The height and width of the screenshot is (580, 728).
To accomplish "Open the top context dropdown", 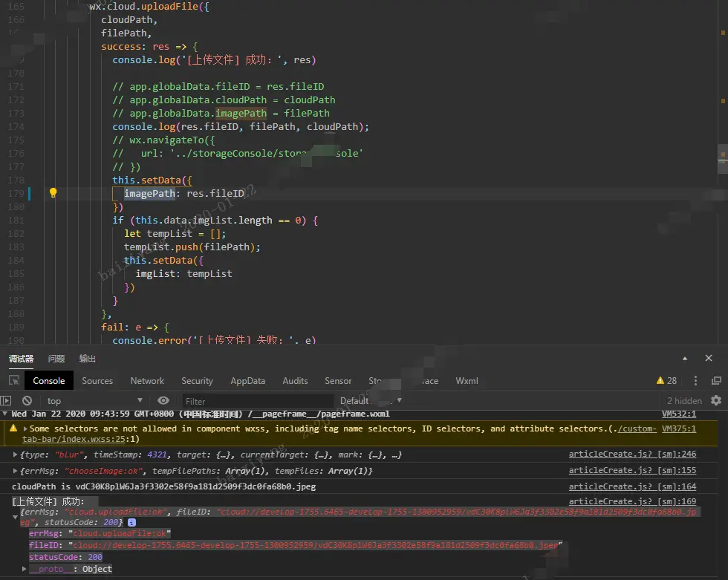I will [x=94, y=400].
